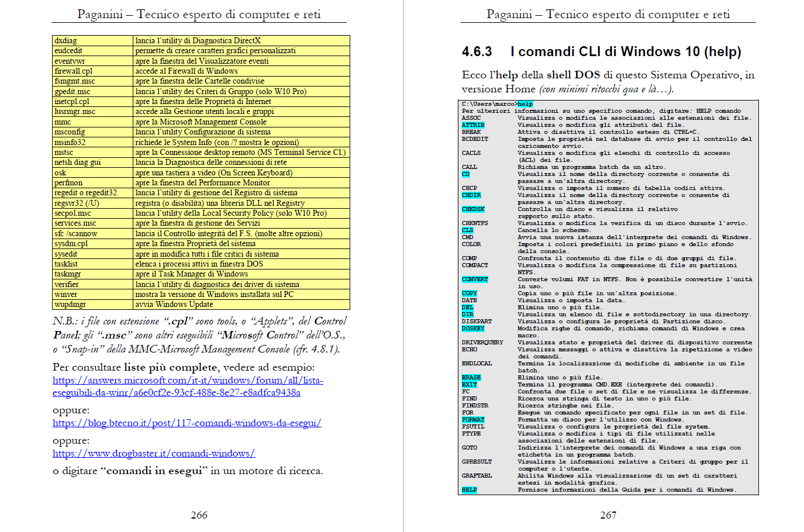Image resolution: width=804 pixels, height=532 pixels.
Task: Click page number 267
Action: [608, 515]
